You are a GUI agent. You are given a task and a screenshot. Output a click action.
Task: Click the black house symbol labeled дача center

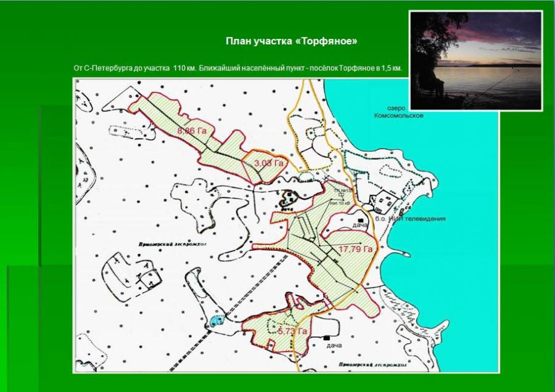[360, 220]
